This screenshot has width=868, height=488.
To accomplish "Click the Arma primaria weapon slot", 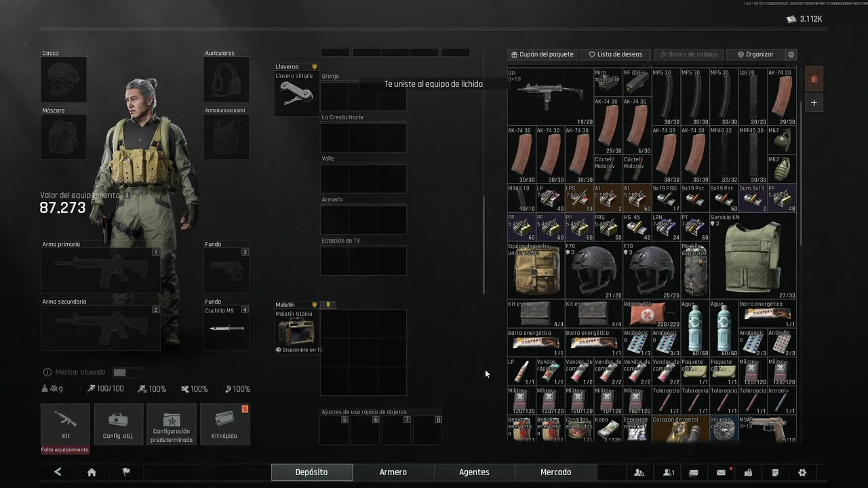I will [x=100, y=270].
